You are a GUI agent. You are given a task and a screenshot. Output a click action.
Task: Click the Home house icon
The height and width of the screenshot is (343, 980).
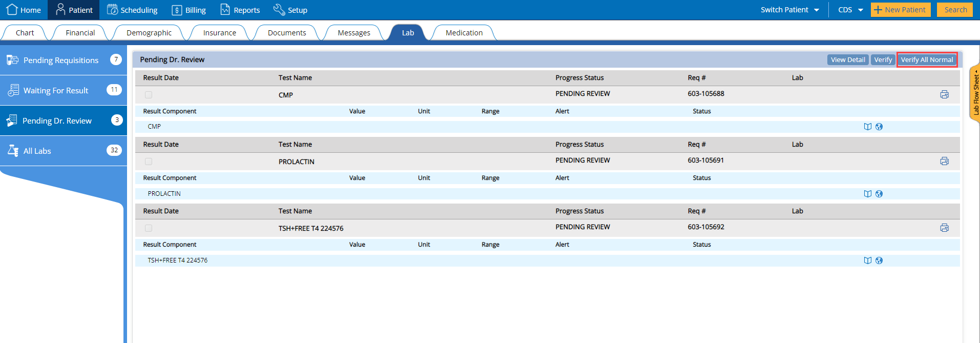coord(12,9)
